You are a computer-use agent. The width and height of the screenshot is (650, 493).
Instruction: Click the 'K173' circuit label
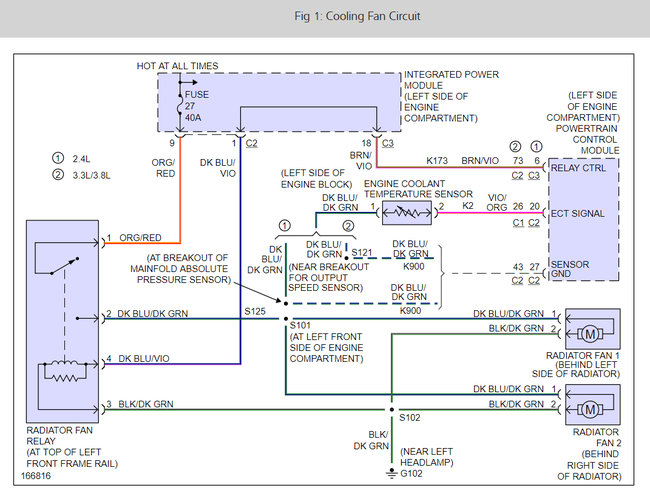tap(437, 160)
